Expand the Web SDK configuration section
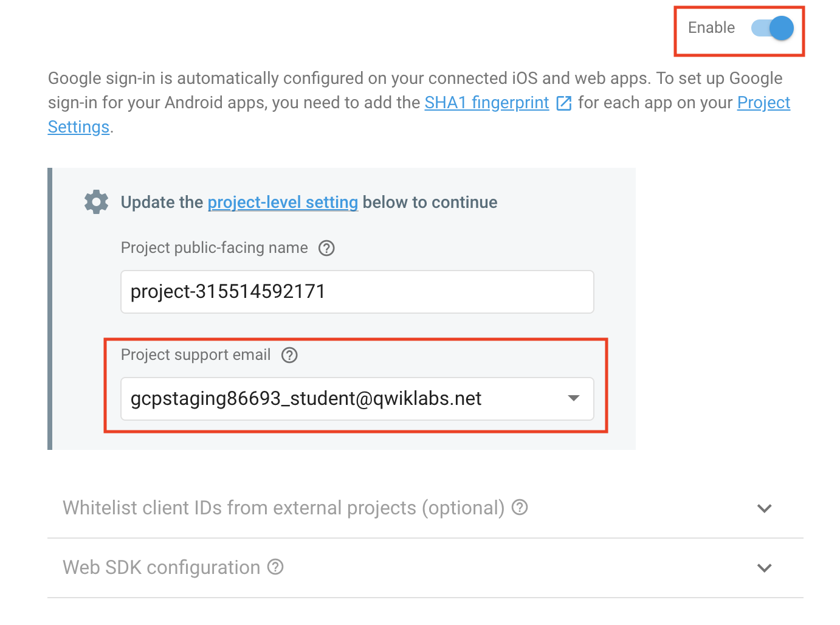The image size is (840, 625). 765,568
